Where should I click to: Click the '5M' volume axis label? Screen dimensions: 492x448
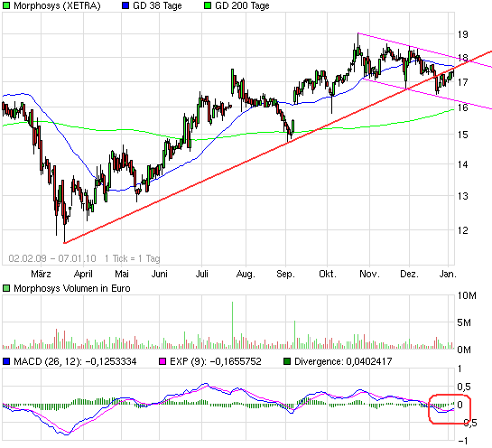coord(464,322)
